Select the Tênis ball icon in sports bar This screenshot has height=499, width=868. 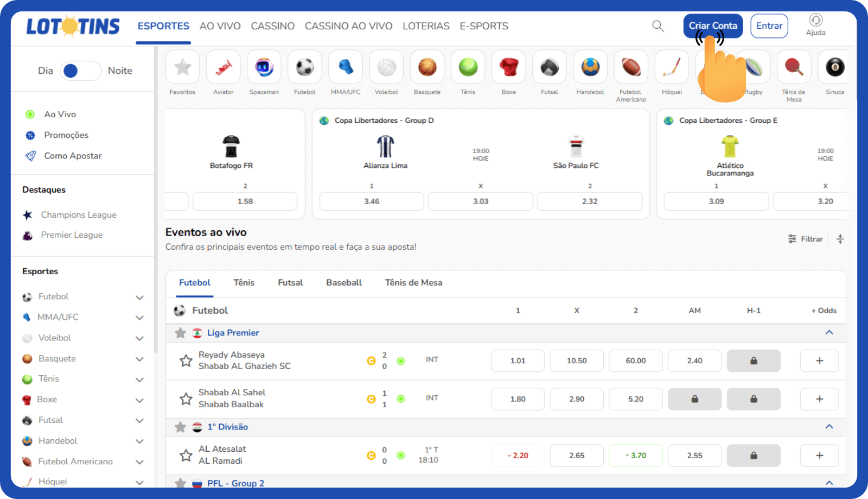[468, 67]
